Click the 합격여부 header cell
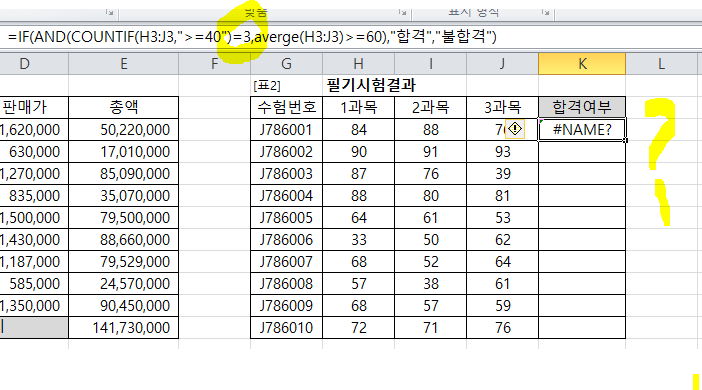Viewport: 702px width, 390px height. (x=582, y=107)
